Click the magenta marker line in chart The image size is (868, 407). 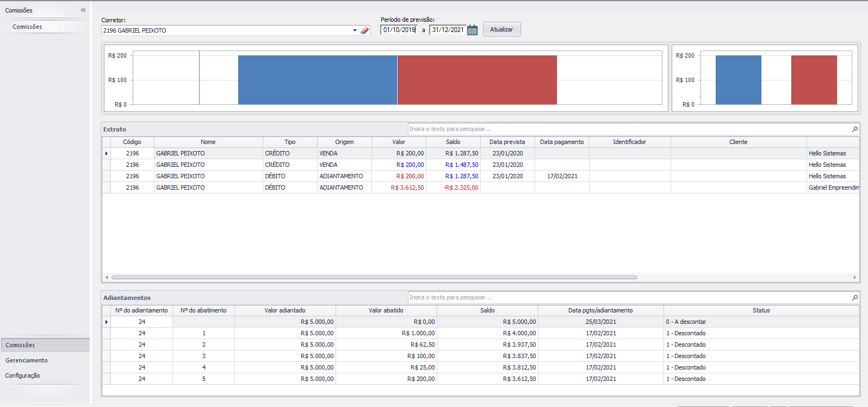[x=199, y=78]
